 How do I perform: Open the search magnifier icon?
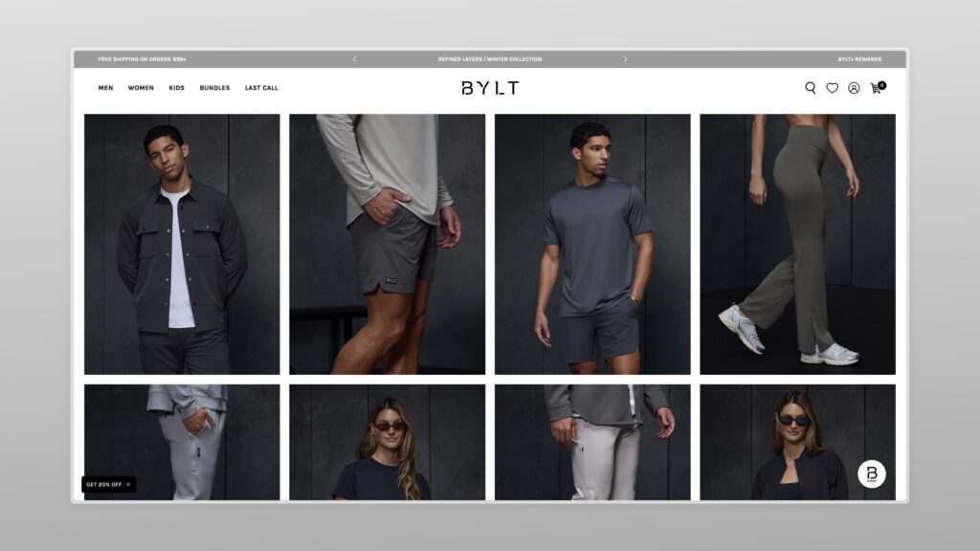point(810,88)
